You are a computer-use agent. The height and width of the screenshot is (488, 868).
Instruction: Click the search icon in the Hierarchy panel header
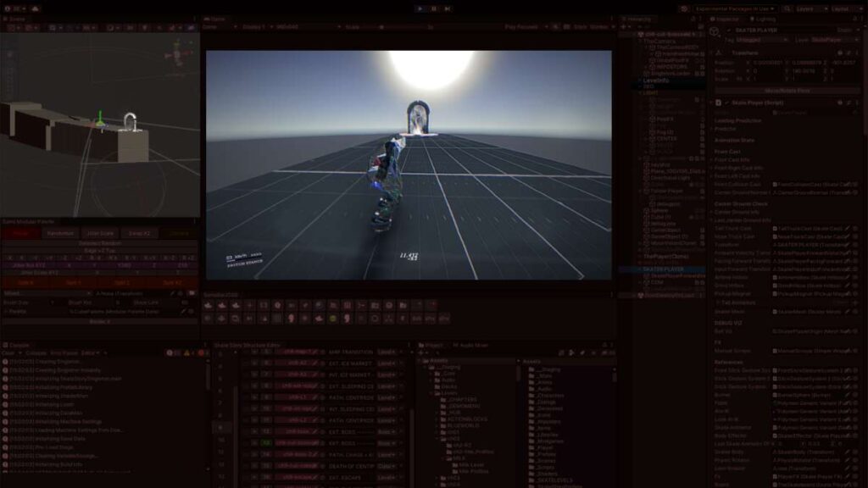click(x=693, y=19)
